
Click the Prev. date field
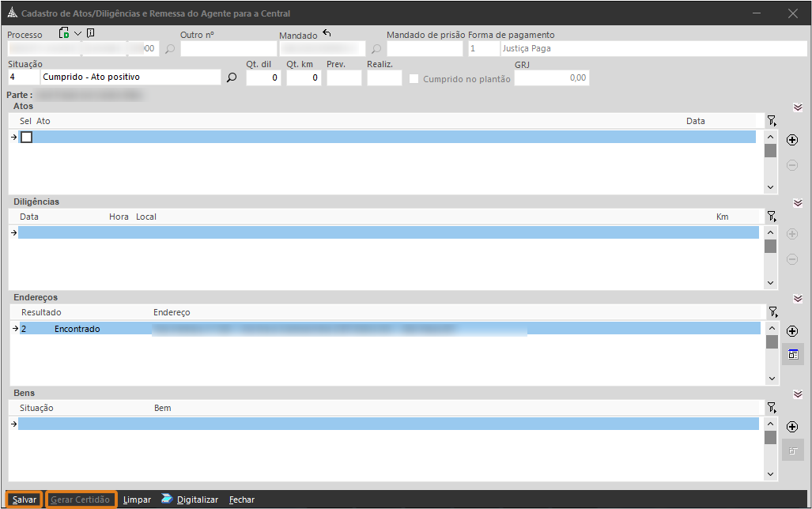coord(344,77)
